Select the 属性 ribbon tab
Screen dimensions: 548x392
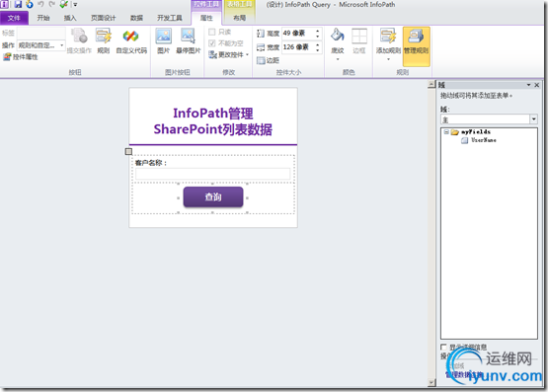(206, 18)
